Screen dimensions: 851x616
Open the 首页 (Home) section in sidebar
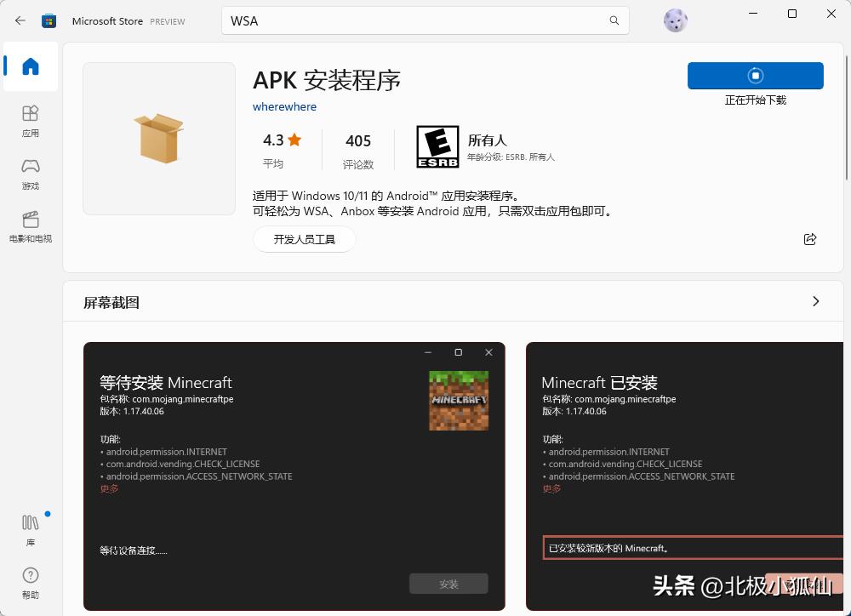[x=30, y=66]
